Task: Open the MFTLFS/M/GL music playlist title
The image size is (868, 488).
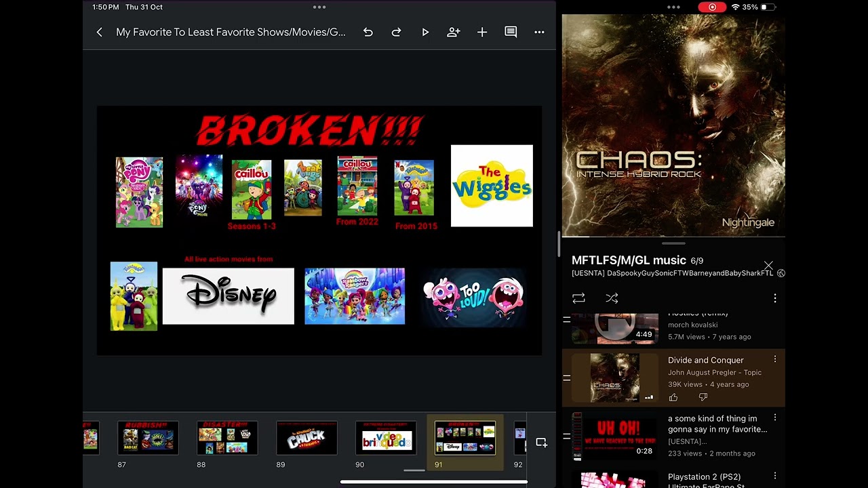Action: [629, 260]
